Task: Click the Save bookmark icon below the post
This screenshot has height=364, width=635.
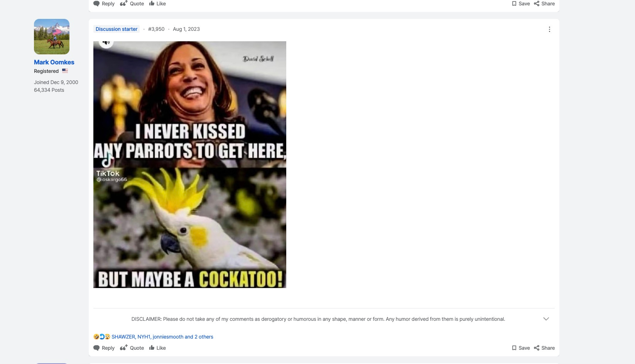Action: tap(514, 348)
